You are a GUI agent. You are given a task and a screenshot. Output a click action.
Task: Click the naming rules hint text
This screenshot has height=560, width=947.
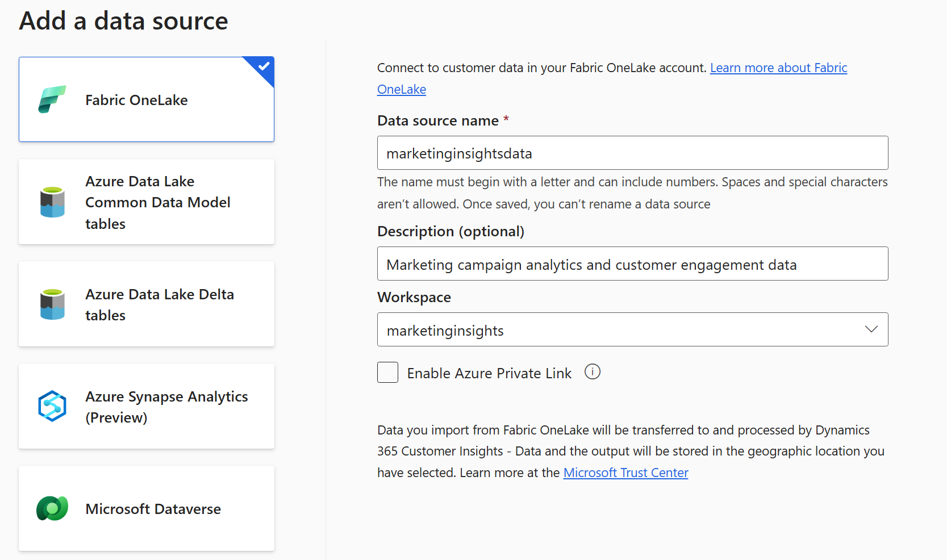pos(632,193)
